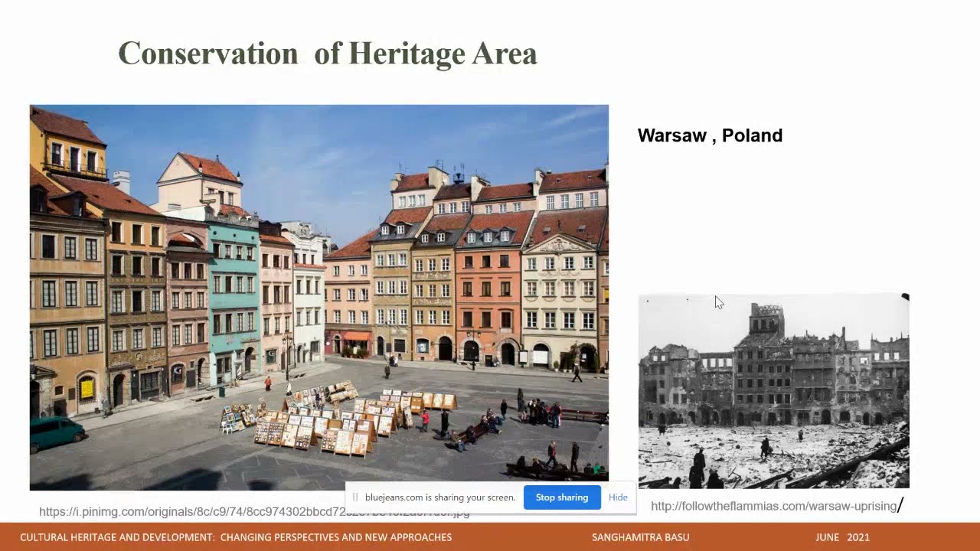Click the Warsaw, Poland caption text
The image size is (980, 551).
coord(710,135)
